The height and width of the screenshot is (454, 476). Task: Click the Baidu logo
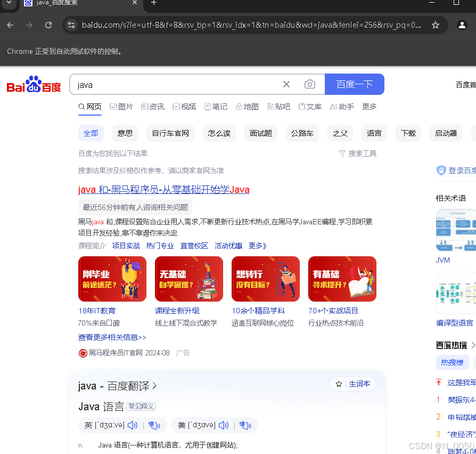[x=34, y=84]
